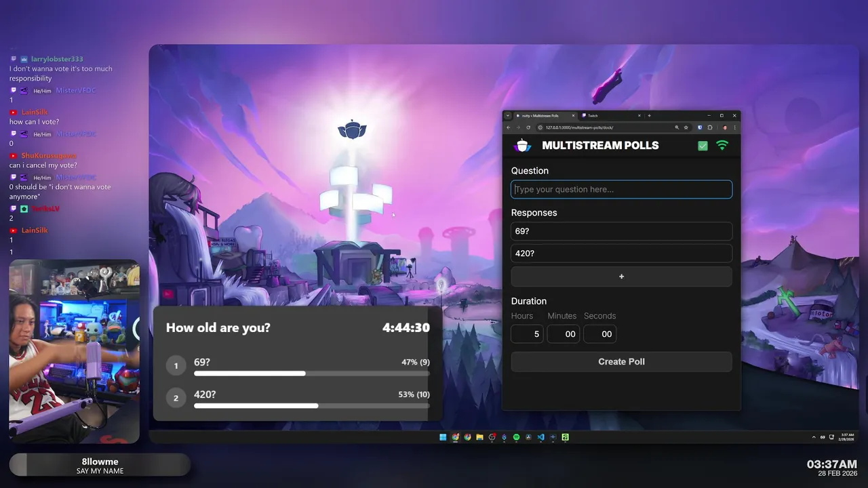Open File Explorer in the taskbar
This screenshot has width=868, height=488.
479,437
